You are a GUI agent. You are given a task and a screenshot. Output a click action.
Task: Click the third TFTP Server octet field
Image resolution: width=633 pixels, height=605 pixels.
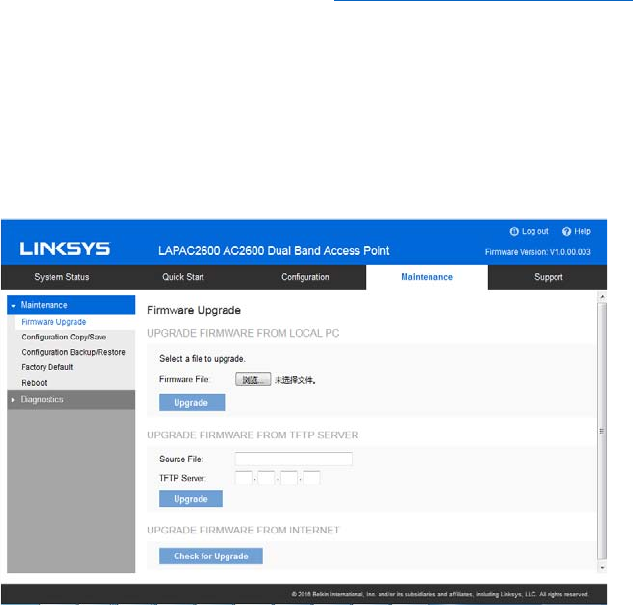(289, 478)
